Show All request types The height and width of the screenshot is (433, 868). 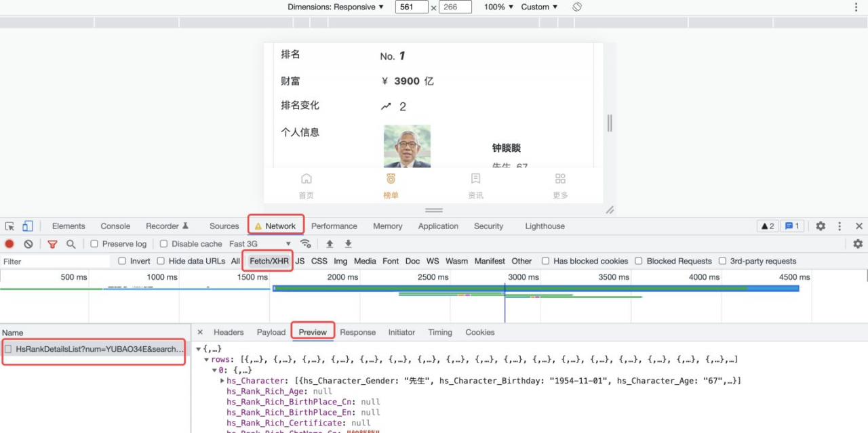coord(235,261)
